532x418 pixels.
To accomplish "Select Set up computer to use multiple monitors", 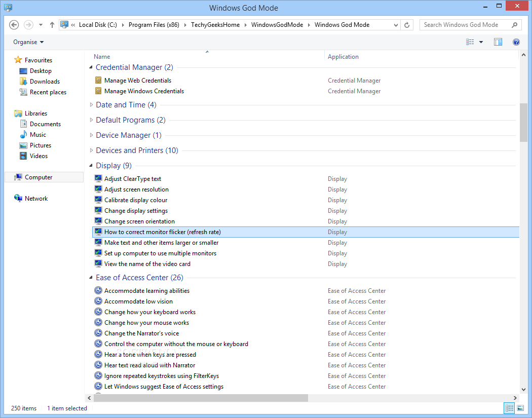I will [x=160, y=253].
